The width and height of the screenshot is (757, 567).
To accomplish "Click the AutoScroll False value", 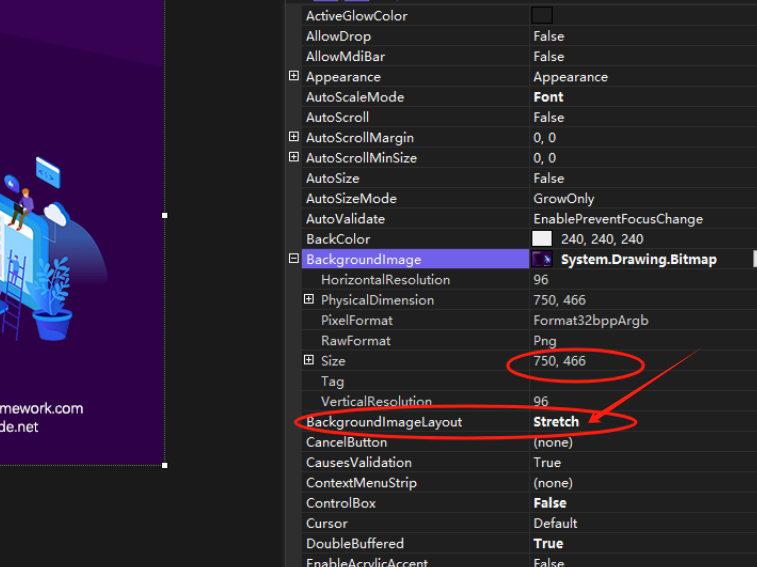I will 548,117.
